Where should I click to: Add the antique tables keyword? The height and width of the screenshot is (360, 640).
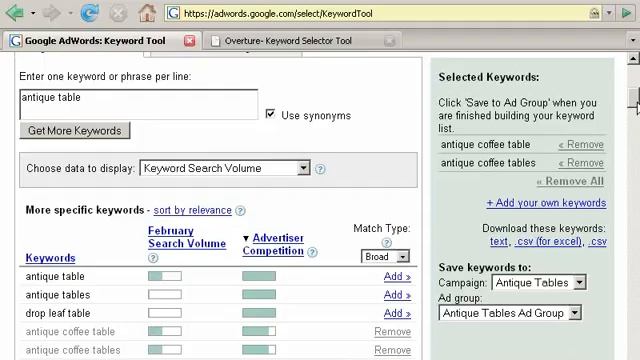tap(397, 295)
